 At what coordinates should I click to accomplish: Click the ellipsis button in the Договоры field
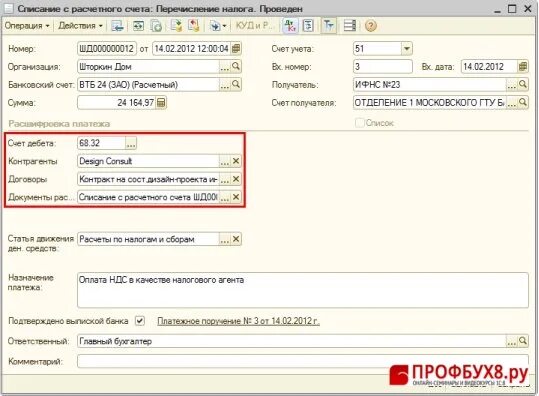tap(224, 179)
